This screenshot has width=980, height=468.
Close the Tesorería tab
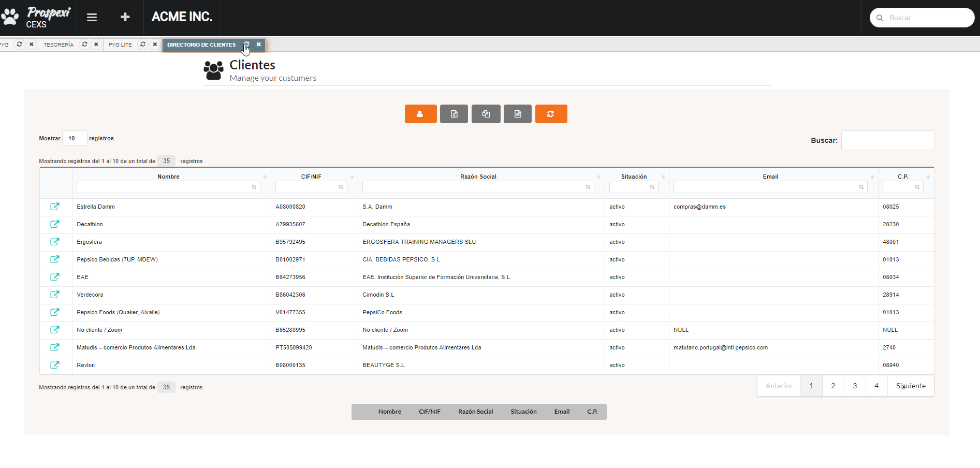point(96,45)
